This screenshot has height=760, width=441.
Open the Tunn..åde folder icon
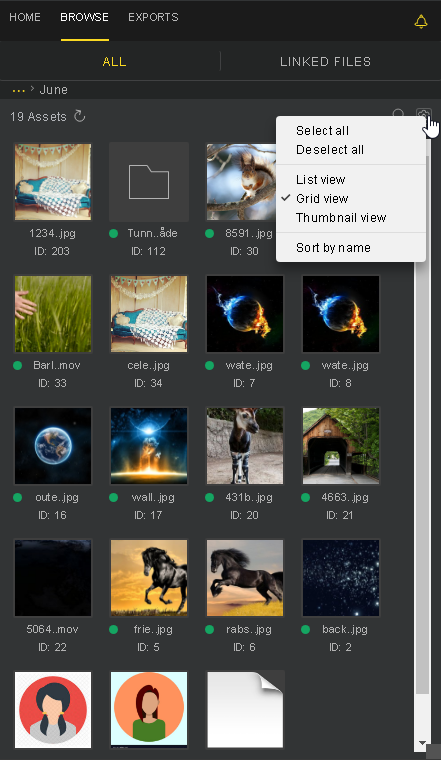coord(149,182)
